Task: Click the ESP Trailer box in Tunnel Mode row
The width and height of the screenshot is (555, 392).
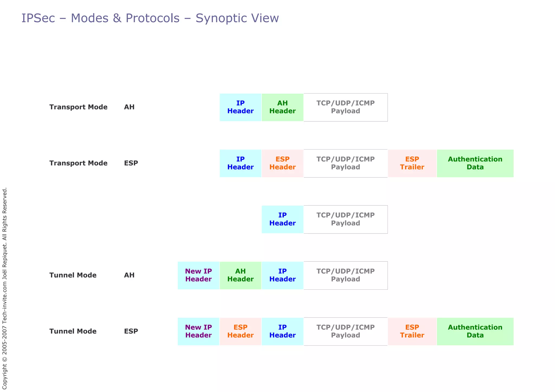Action: coord(412,332)
